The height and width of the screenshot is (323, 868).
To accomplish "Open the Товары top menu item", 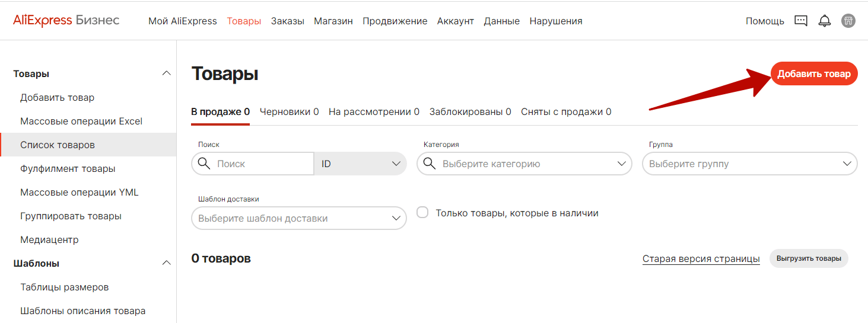I will click(x=244, y=21).
